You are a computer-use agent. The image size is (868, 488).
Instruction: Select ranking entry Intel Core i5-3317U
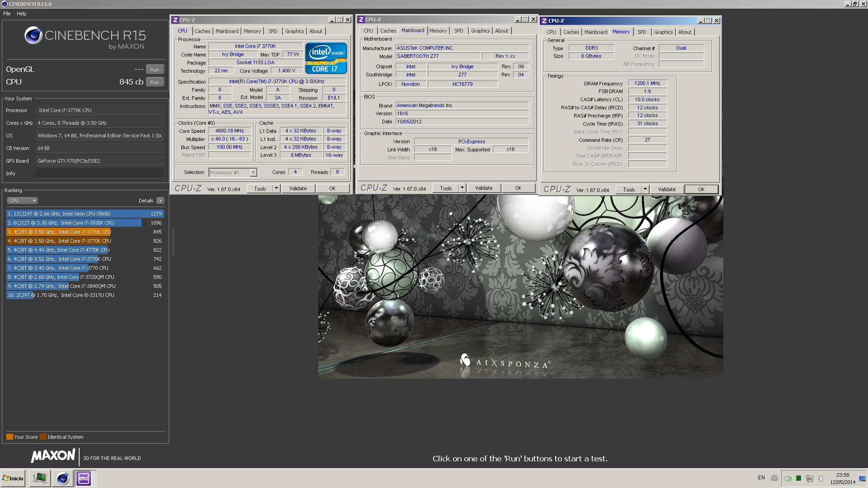pyautogui.click(x=85, y=295)
